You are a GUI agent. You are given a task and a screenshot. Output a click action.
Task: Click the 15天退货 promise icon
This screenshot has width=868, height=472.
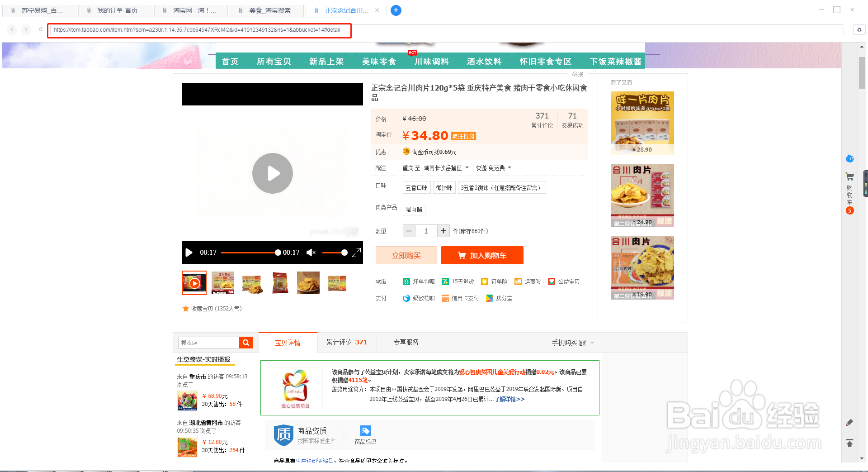coord(445,281)
